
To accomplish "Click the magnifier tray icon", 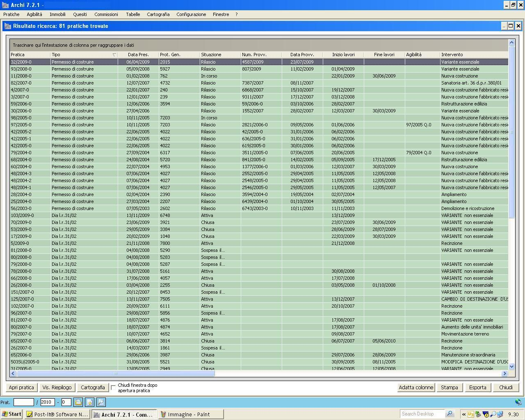I will coord(493,414).
